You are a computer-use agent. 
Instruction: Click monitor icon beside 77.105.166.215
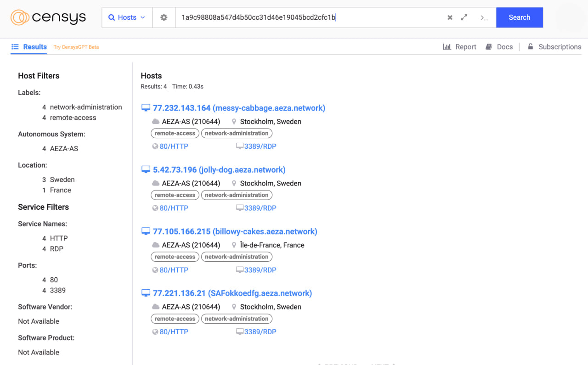146,231
